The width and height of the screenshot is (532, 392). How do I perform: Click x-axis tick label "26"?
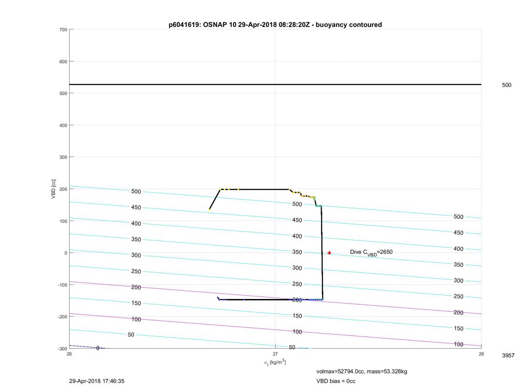(x=69, y=354)
